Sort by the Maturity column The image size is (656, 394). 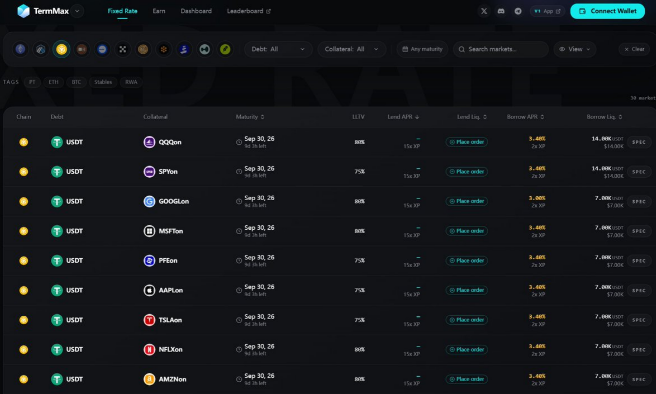(x=250, y=117)
